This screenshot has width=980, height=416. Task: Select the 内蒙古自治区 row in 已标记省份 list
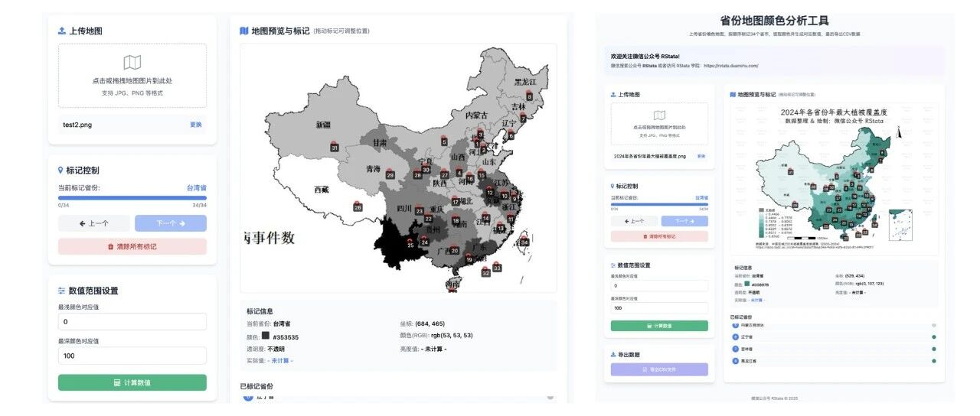tap(835, 326)
